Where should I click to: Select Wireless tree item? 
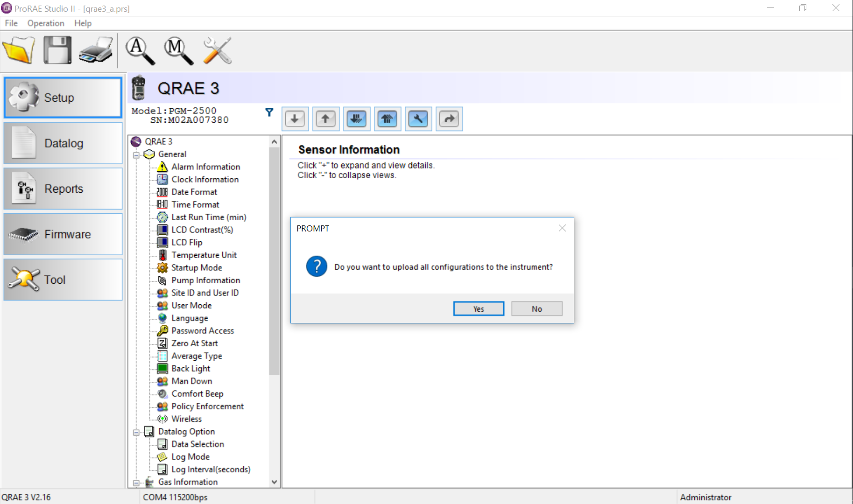[x=186, y=419]
